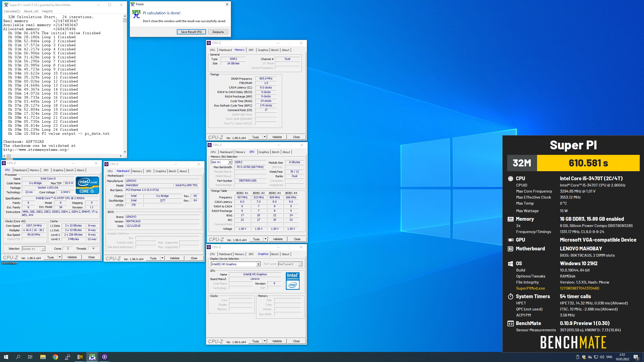Open Task View from taskbar
The image size is (644, 362).
point(30,357)
